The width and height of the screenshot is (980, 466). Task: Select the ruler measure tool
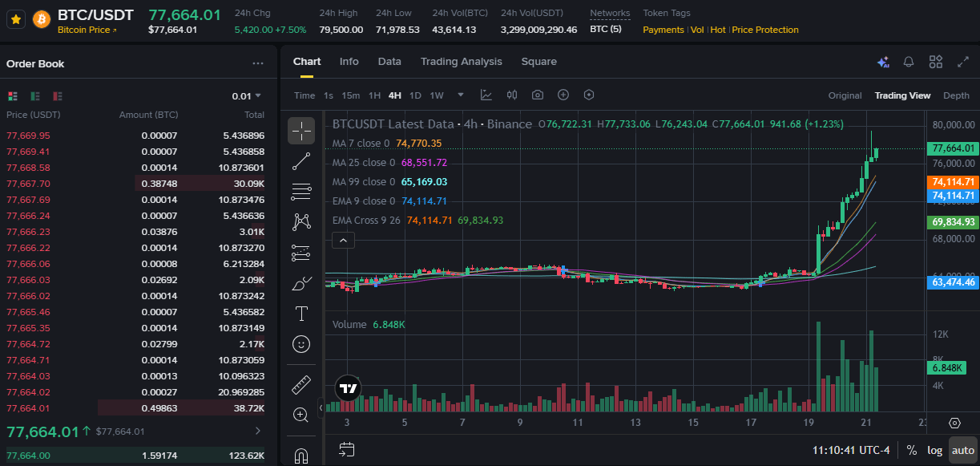(x=301, y=384)
